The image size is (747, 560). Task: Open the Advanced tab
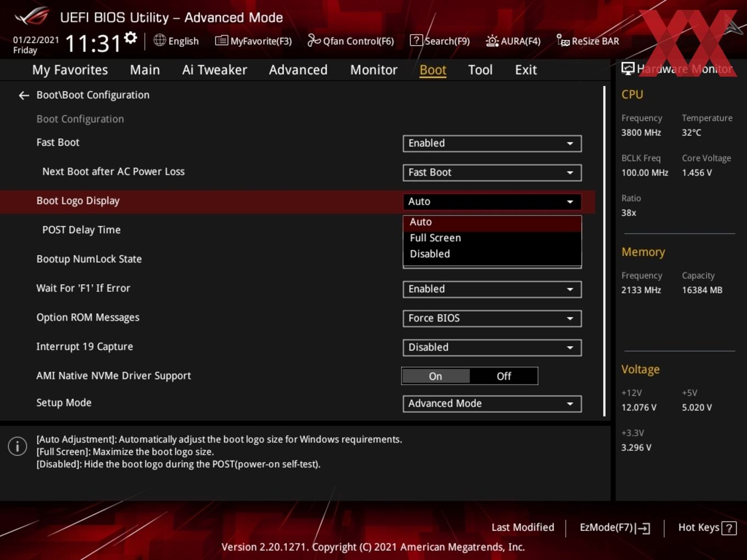[298, 70]
